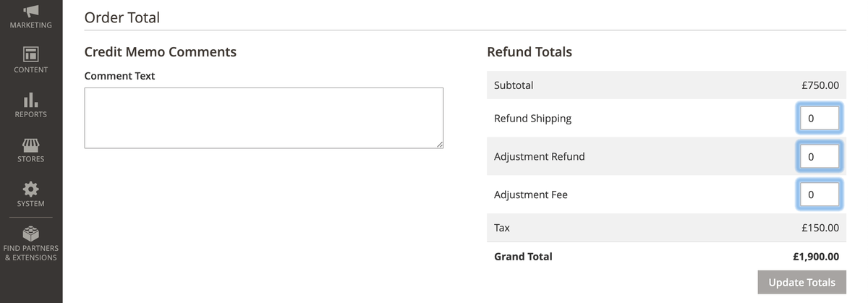Image resolution: width=868 pixels, height=303 pixels.
Task: Click the £150.00 tax amount
Action: [820, 228]
